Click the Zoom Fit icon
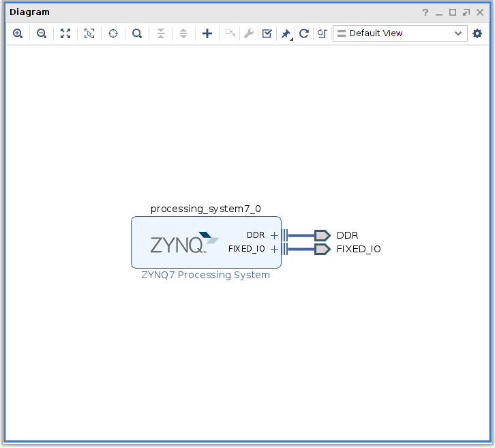Image resolution: width=495 pixels, height=448 pixels. (x=65, y=33)
